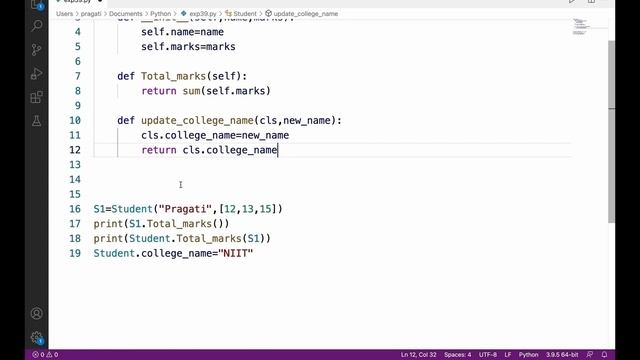Place cursor on 'self.name=name' line
Viewport: 640px width, 360px height.
182,32
